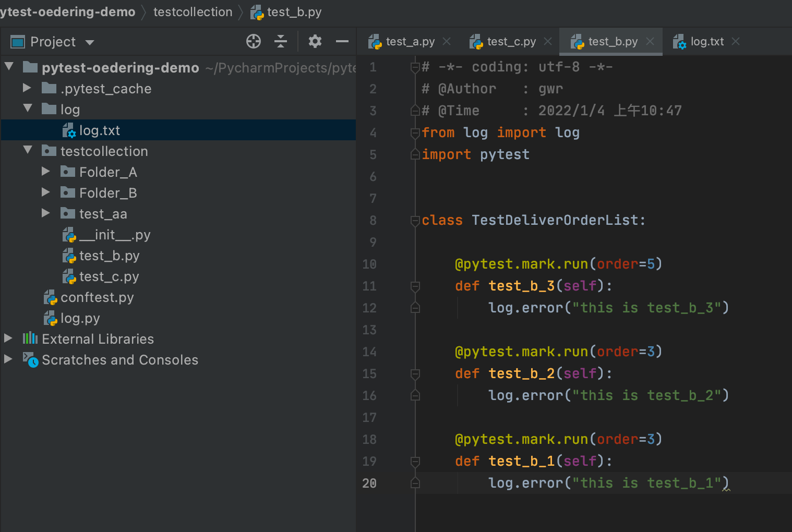The height and width of the screenshot is (532, 792).
Task: Expand the Folder_A directory
Action: click(46, 171)
